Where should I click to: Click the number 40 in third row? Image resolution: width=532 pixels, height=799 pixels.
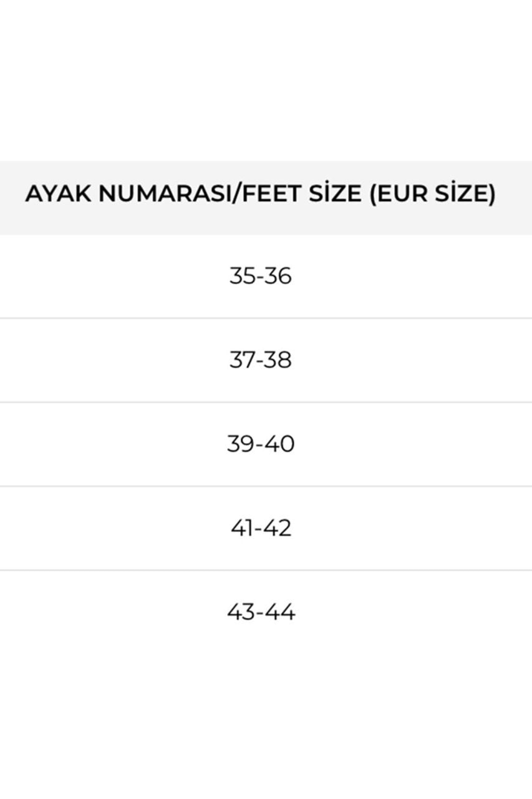click(279, 444)
